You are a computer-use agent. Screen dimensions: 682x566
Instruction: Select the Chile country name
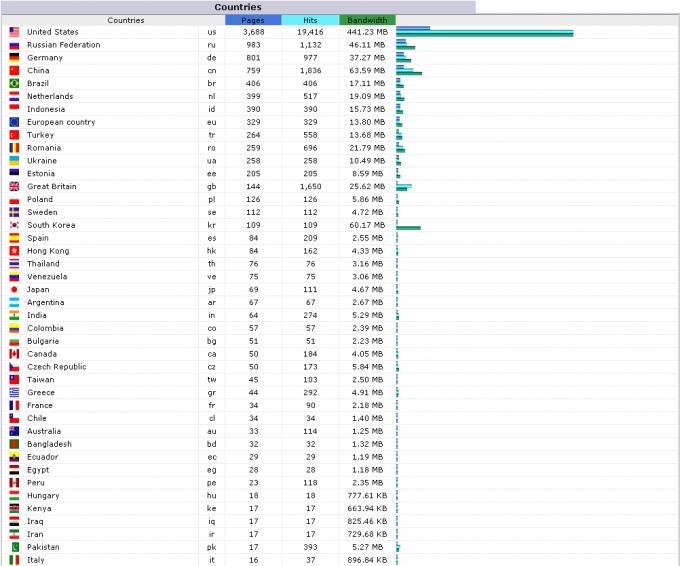37,418
